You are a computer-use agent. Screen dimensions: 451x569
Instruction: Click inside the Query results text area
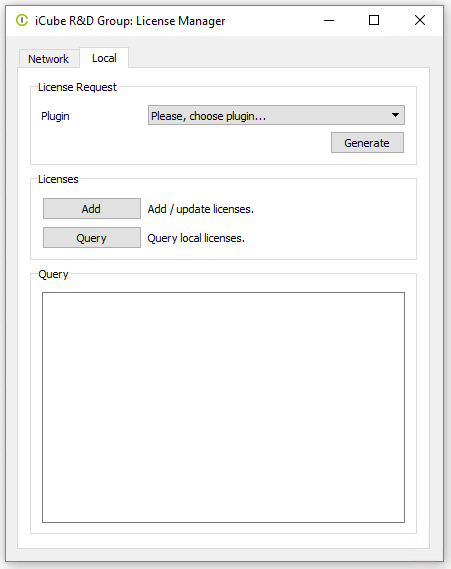click(223, 408)
